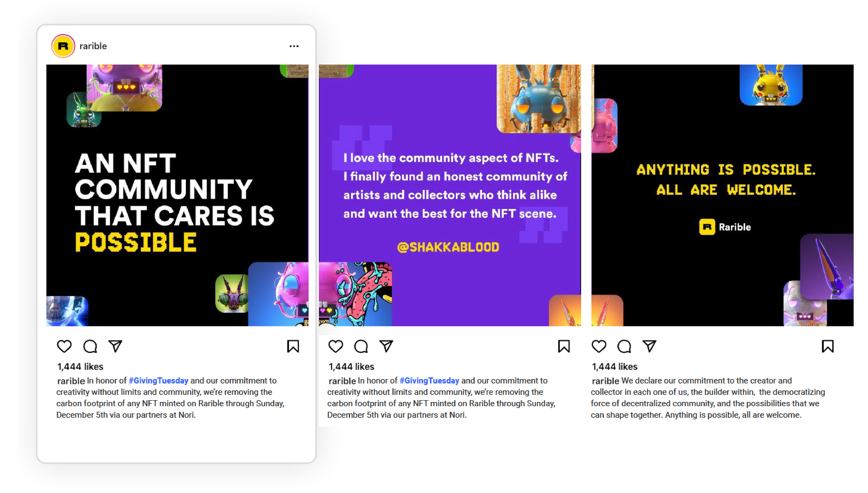The height and width of the screenshot is (493, 868).
Task: Share the 'Anything is possible' post
Action: click(x=649, y=346)
